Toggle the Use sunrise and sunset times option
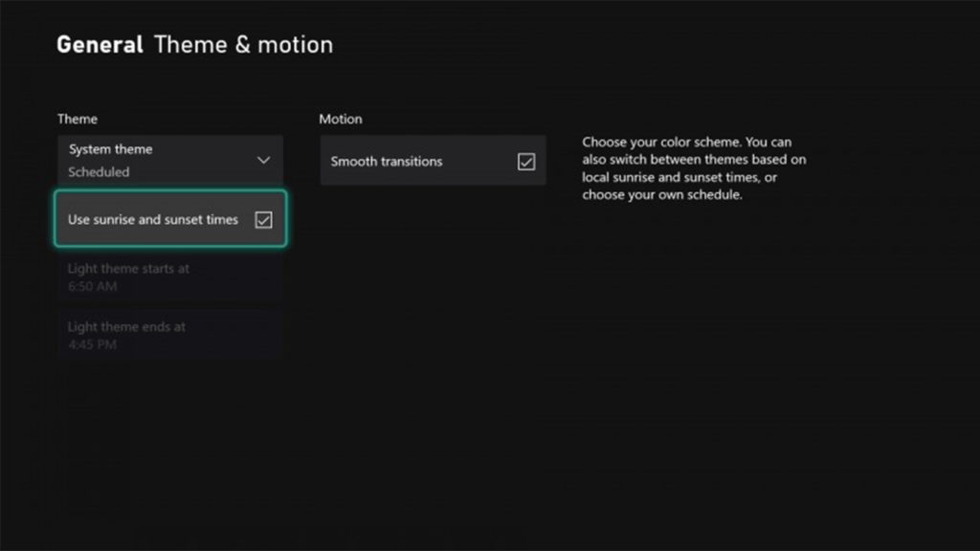Viewport: 980px width, 551px height. (170, 219)
